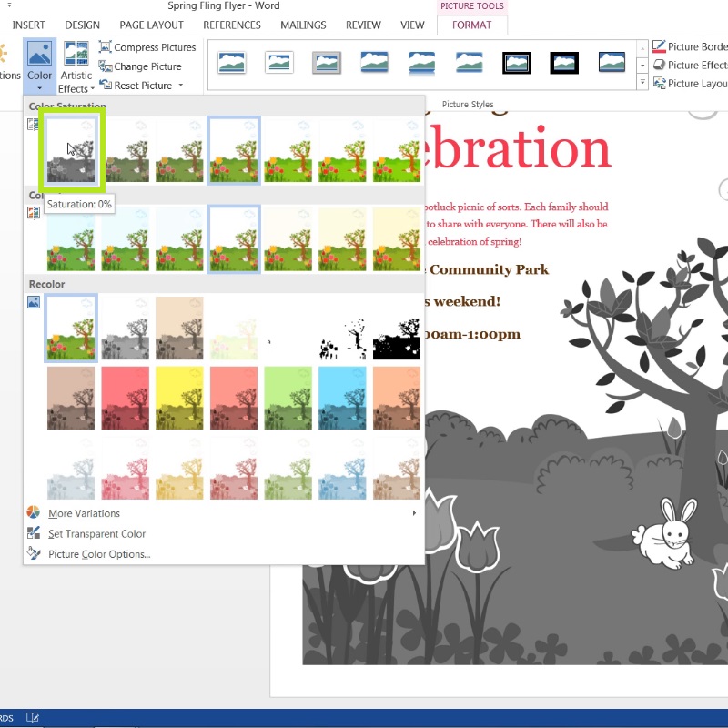Apply the orange dark recolor swatch
Screen dimensions: 728x728
tap(397, 398)
